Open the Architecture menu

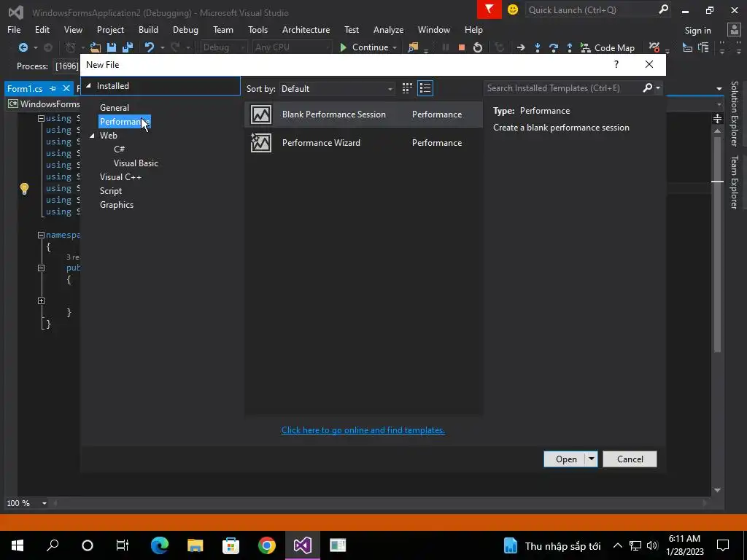(x=306, y=29)
